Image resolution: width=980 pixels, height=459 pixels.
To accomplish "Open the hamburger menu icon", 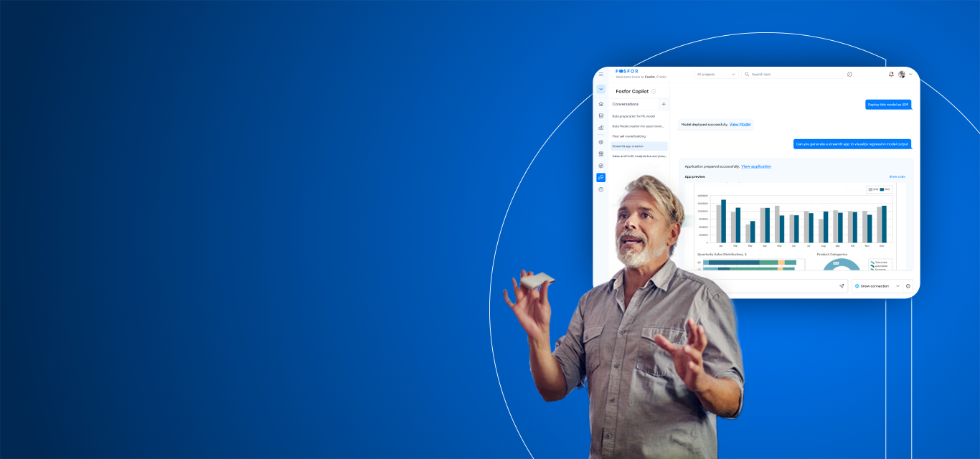I will click(x=601, y=74).
